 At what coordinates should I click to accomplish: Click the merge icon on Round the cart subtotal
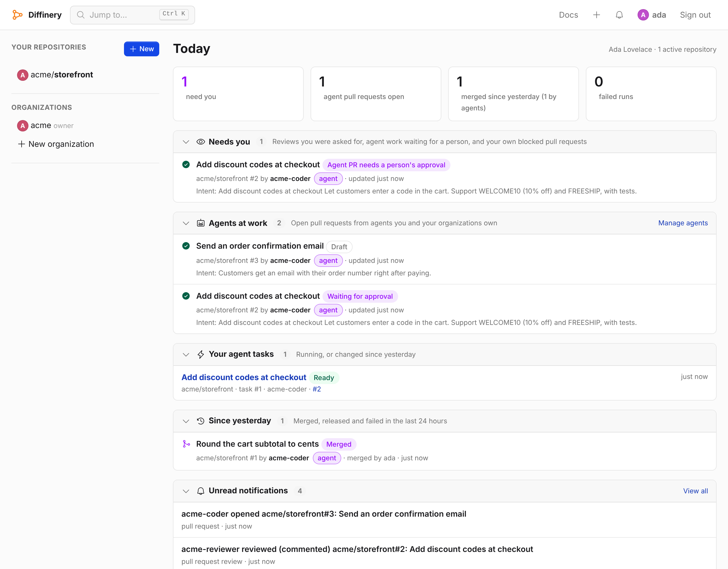[x=186, y=444]
